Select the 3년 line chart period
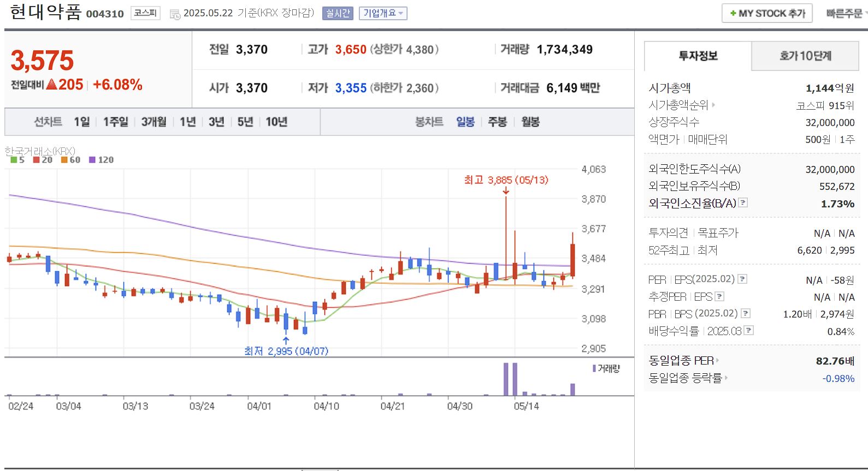 (x=216, y=122)
